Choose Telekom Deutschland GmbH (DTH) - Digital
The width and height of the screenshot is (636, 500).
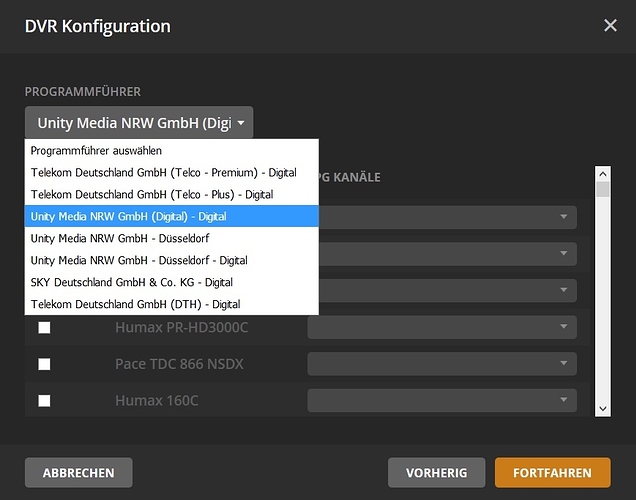point(135,304)
